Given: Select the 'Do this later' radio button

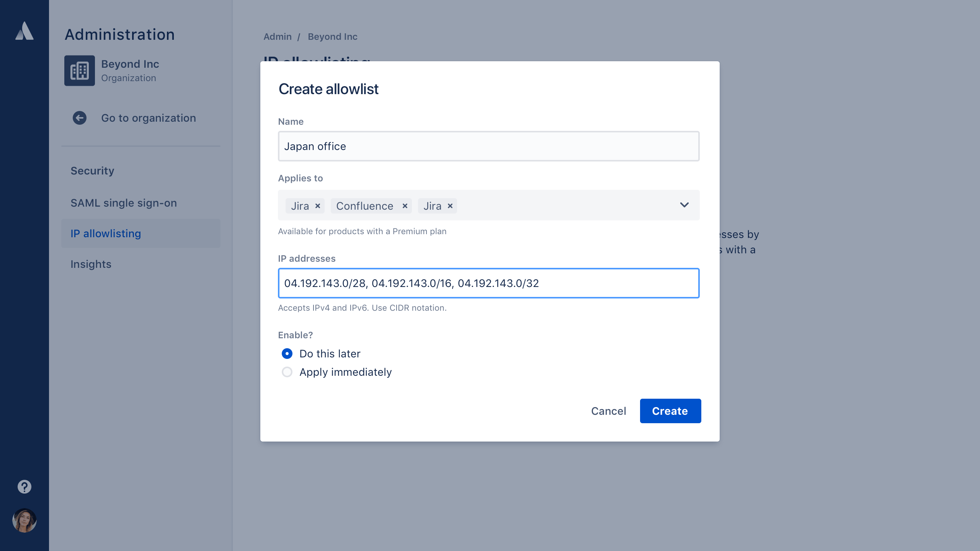Looking at the screenshot, I should point(287,353).
